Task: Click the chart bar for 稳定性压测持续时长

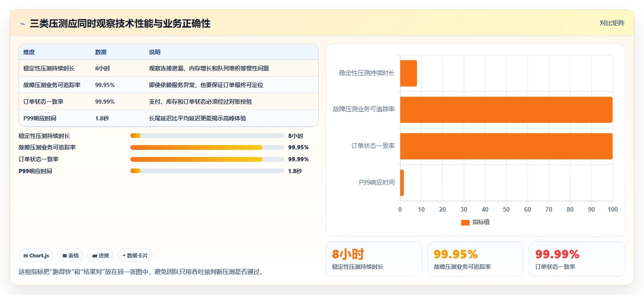Action: click(409, 73)
